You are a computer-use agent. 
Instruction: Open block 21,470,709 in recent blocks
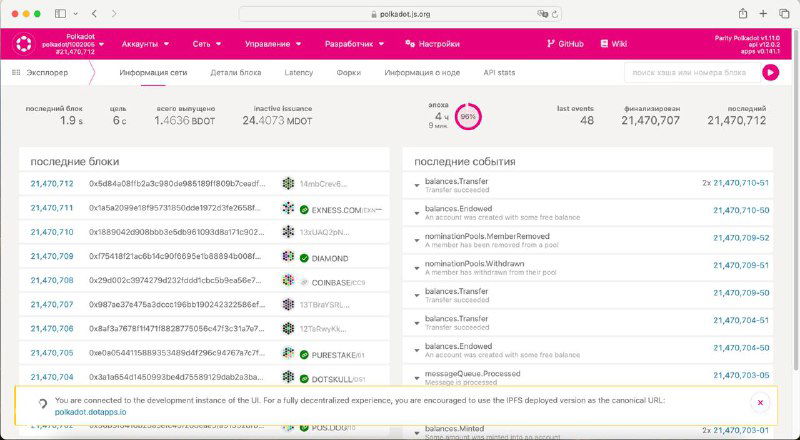tap(52, 256)
